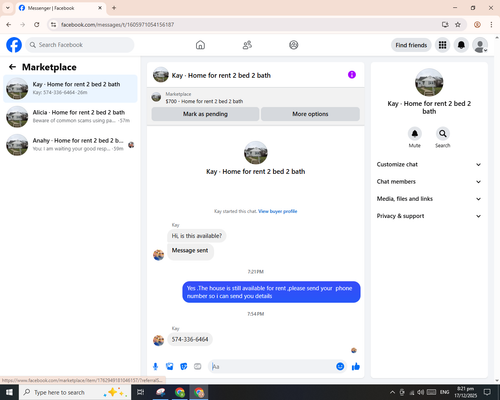
Task: Open the notifications bell in header
Action: coord(461,45)
